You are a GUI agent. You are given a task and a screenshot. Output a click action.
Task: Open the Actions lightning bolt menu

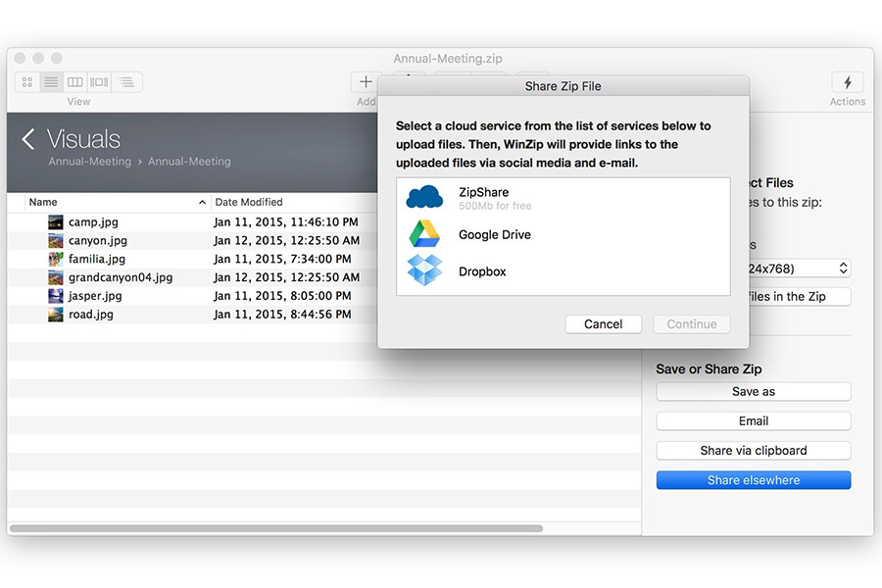[x=847, y=82]
